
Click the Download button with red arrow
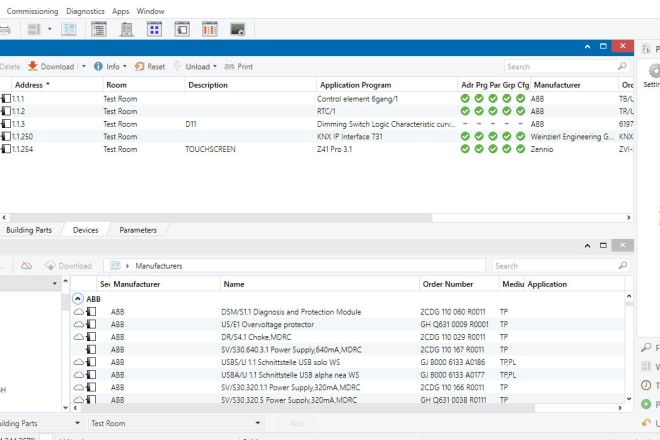tap(51, 67)
